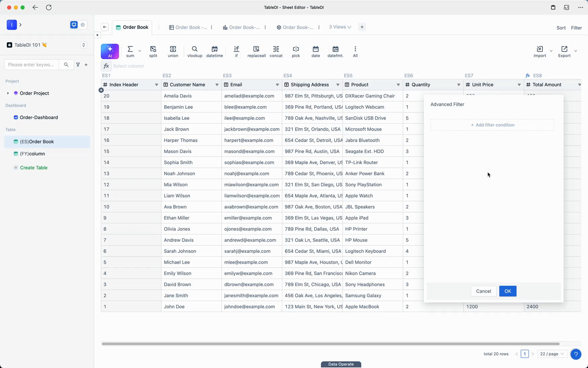588x368 pixels.
Task: Select (ES)Order Book table
Action: click(47, 142)
